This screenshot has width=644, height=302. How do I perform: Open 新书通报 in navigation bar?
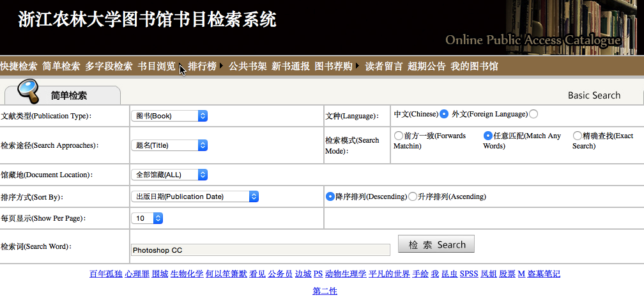[291, 66]
